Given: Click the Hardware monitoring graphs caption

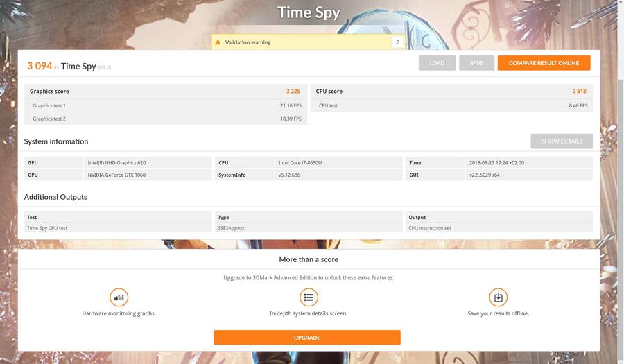Looking at the screenshot, I should [x=119, y=313].
